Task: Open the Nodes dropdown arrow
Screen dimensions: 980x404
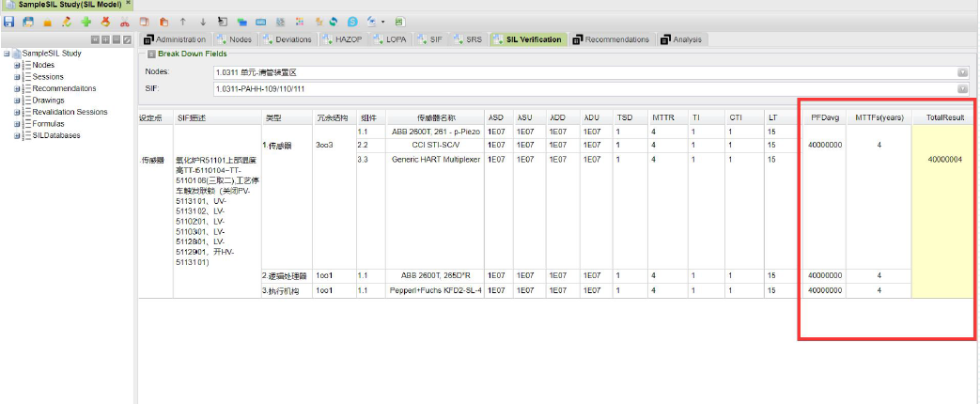Action: tap(962, 72)
